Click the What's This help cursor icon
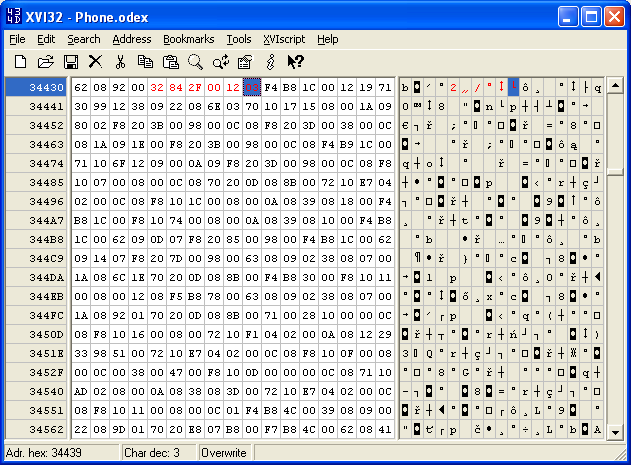Viewport: 631px width, 465px height. click(x=295, y=62)
